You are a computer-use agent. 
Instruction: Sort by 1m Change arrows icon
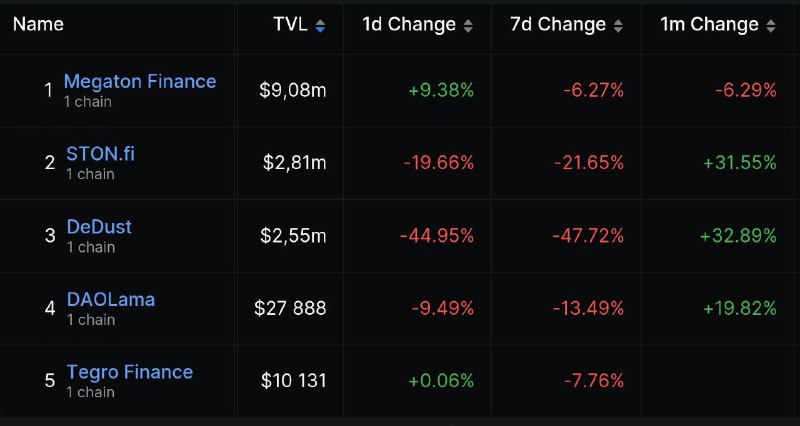point(771,26)
